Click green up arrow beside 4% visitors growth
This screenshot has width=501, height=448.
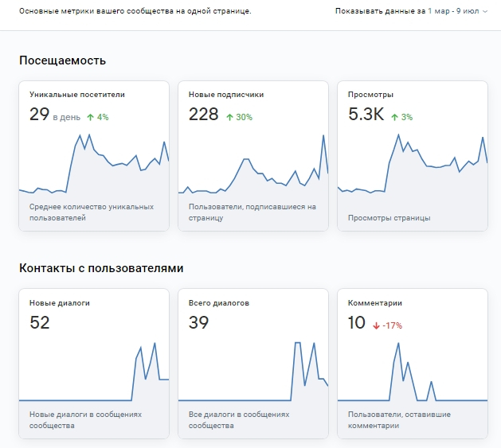pyautogui.click(x=90, y=117)
